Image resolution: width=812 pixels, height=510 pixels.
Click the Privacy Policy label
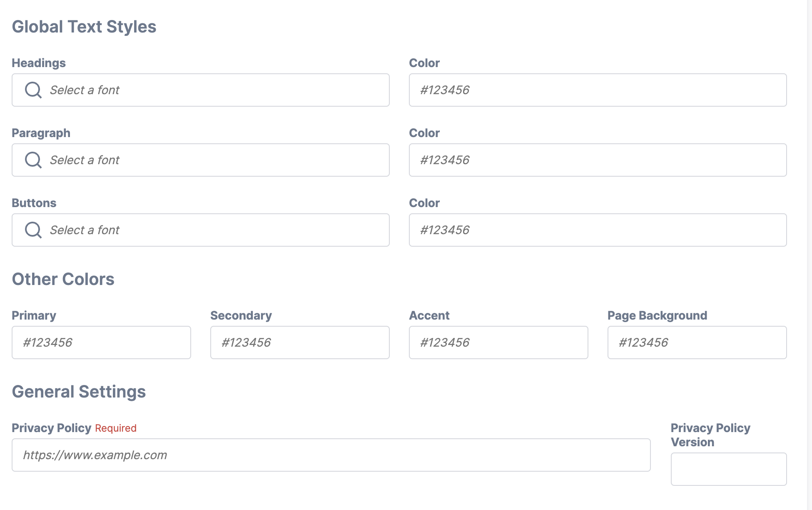click(x=51, y=428)
